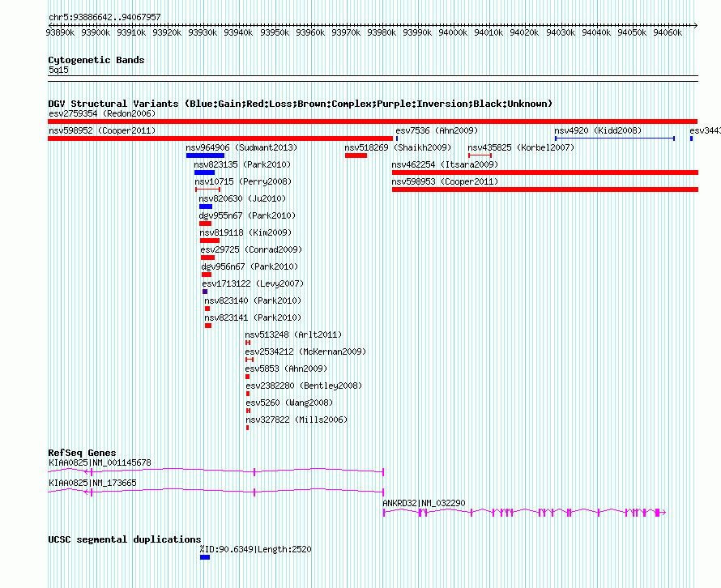This screenshot has width=721, height=588.
Task: Click the purple esv1713122 (Levy2007) inversion marker
Action: pos(205,292)
